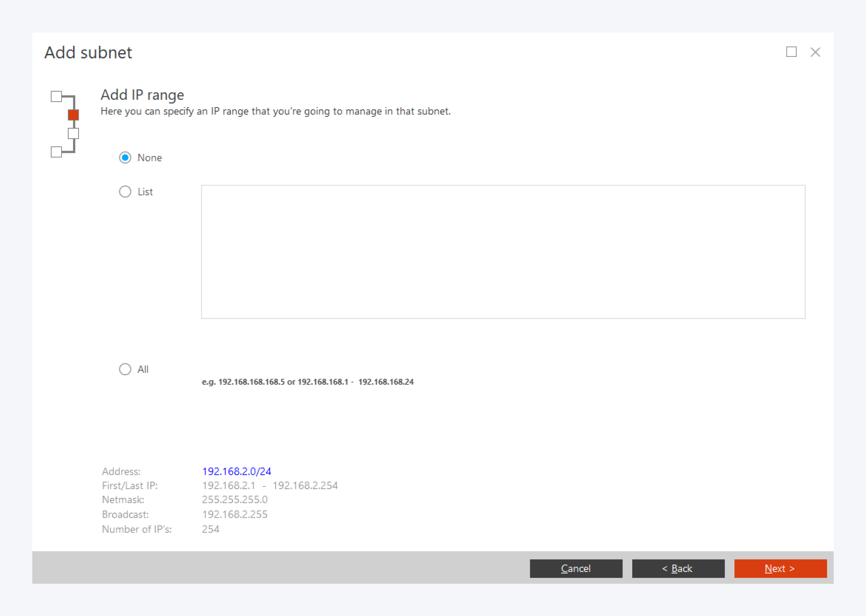Select the None radio option
This screenshot has height=616, width=866.
125,157
